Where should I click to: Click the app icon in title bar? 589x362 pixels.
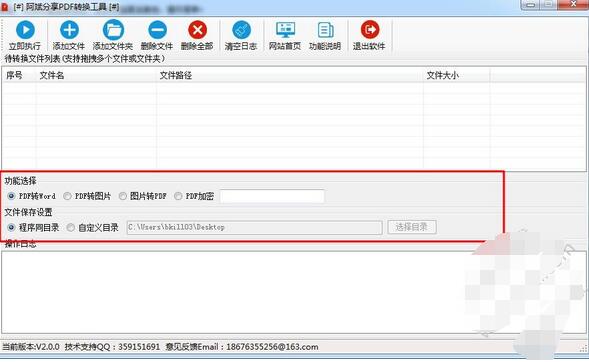coord(5,7)
